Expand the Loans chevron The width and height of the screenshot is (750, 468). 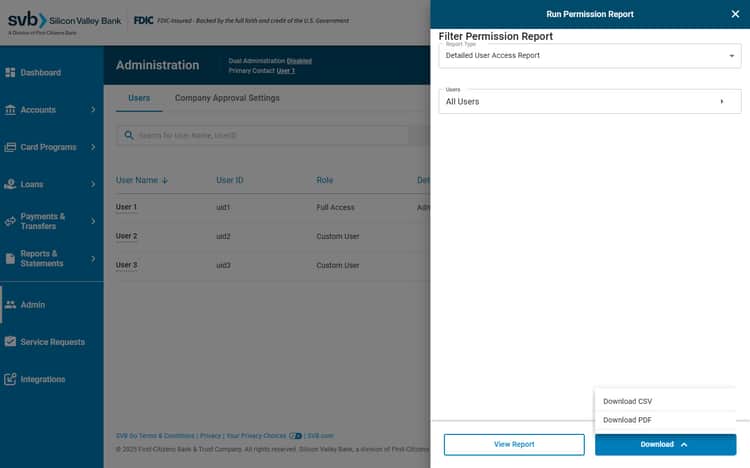pyautogui.click(x=93, y=184)
